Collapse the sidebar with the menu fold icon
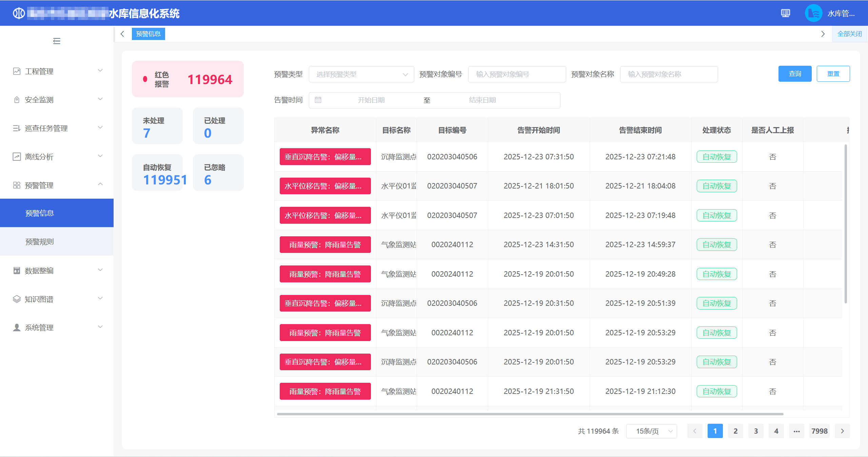Screen dimensions: 868x457 pos(57,41)
